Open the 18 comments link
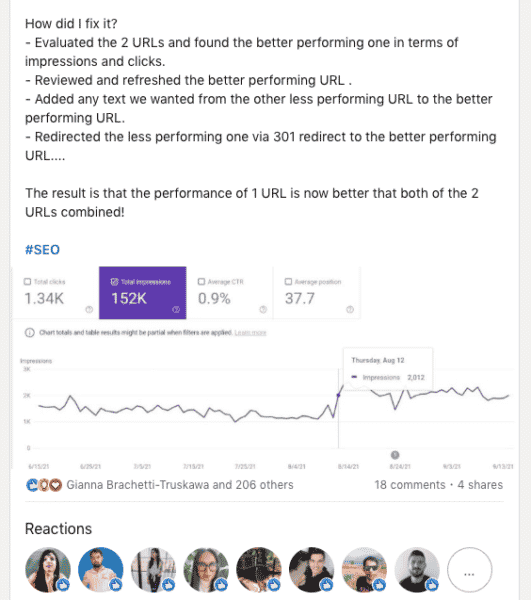 click(x=410, y=485)
